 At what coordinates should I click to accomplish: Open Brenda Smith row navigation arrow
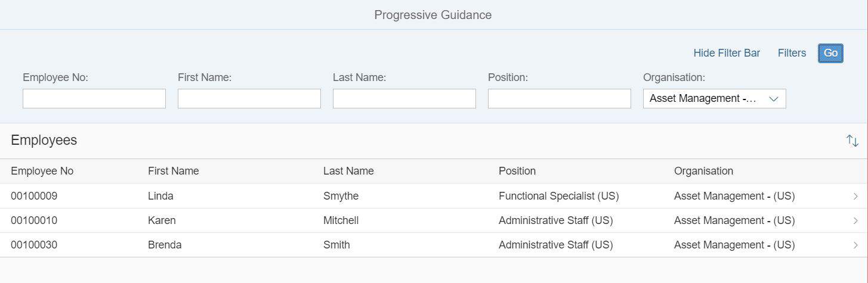(x=856, y=245)
